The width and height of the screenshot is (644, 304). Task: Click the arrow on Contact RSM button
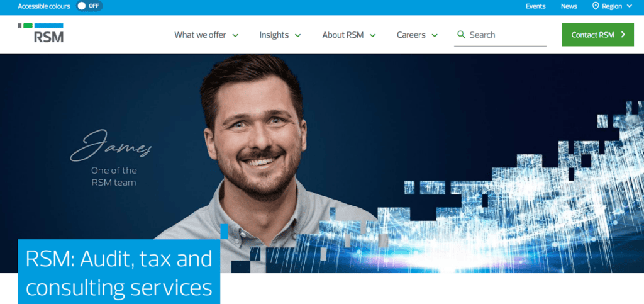click(623, 35)
